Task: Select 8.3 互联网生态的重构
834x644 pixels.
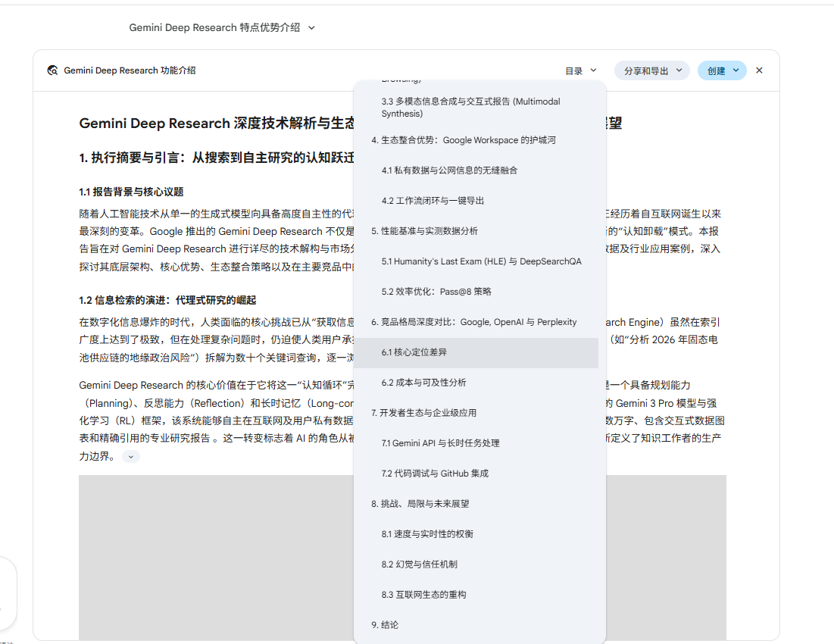Action: (x=476, y=595)
